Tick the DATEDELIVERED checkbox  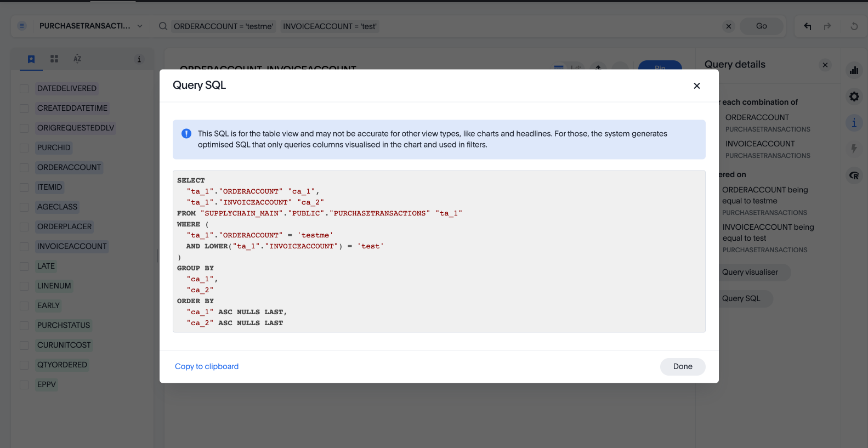tap(24, 89)
